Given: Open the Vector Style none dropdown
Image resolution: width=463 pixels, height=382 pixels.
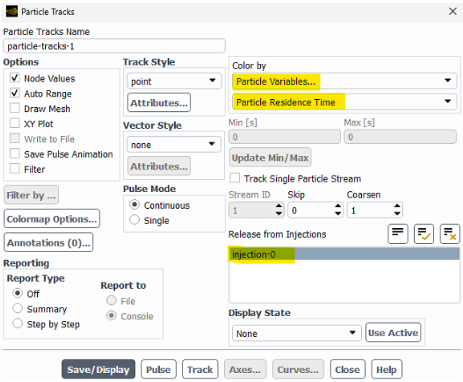Looking at the screenshot, I should click(x=174, y=144).
